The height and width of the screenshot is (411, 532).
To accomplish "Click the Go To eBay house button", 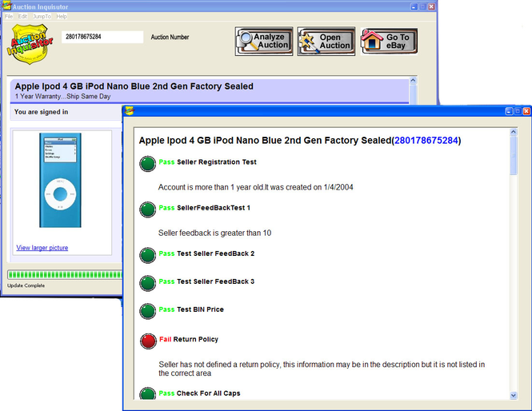I will click(x=389, y=41).
